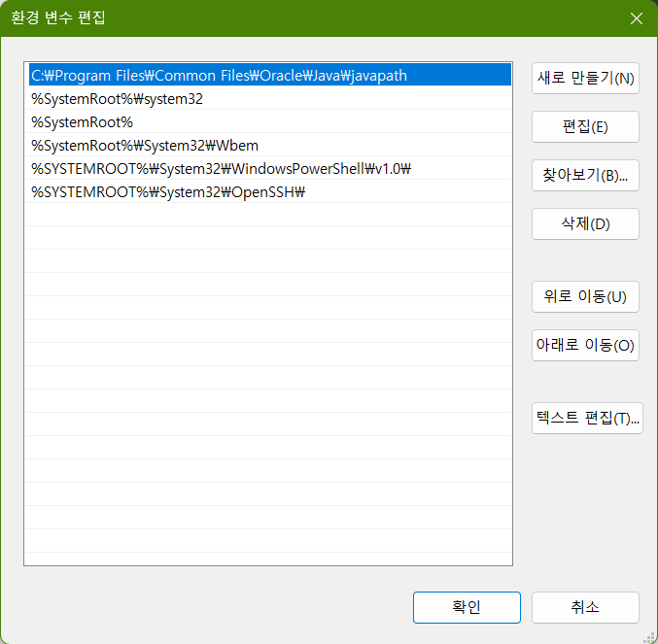Select the System32\OpenSSH path entry

[x=268, y=192]
